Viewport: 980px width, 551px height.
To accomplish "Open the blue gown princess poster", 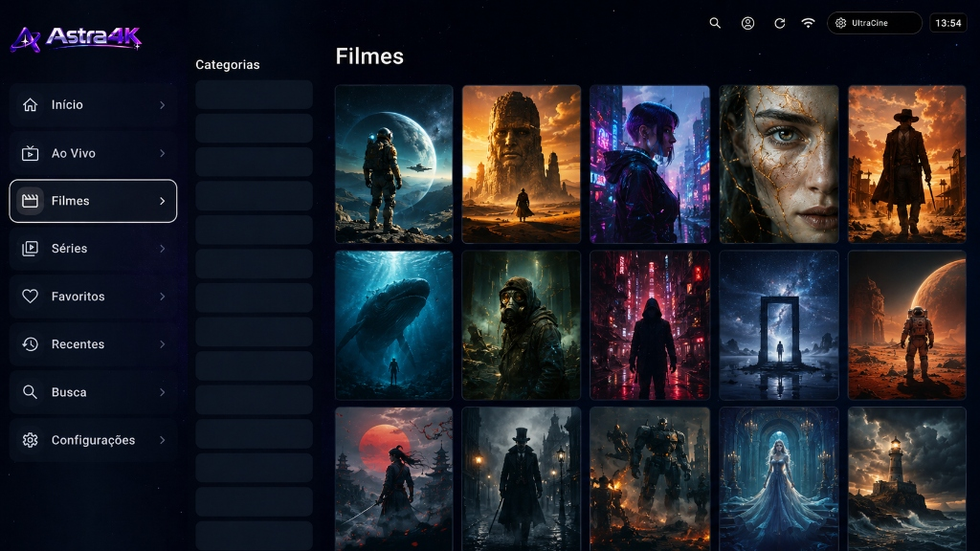I will [x=779, y=479].
